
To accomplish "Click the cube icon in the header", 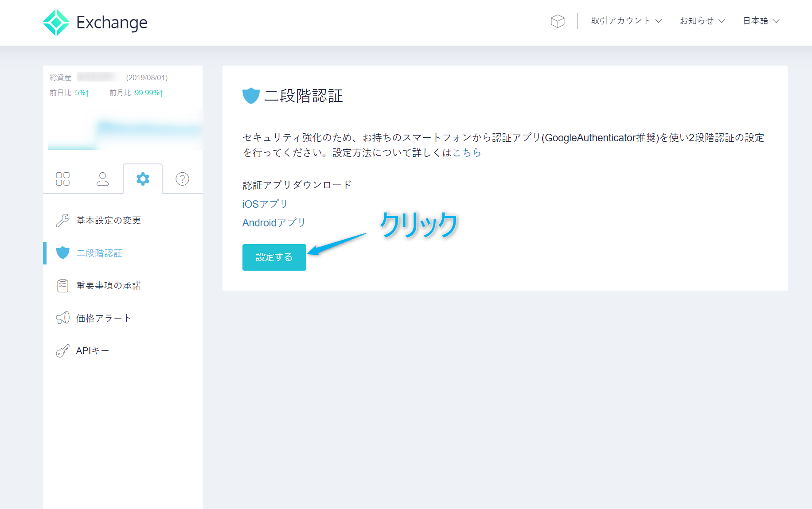I will 557,21.
